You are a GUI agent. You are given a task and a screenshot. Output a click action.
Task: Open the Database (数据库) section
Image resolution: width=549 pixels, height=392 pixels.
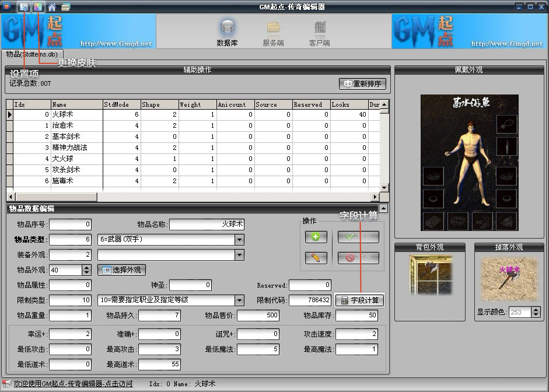226,32
